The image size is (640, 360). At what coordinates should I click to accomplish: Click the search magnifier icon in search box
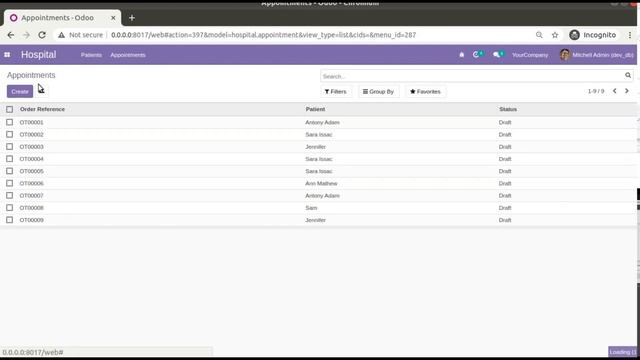click(x=628, y=76)
